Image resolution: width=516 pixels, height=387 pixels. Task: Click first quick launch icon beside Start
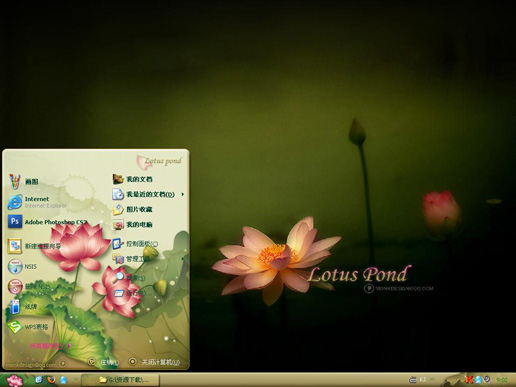(x=39, y=379)
